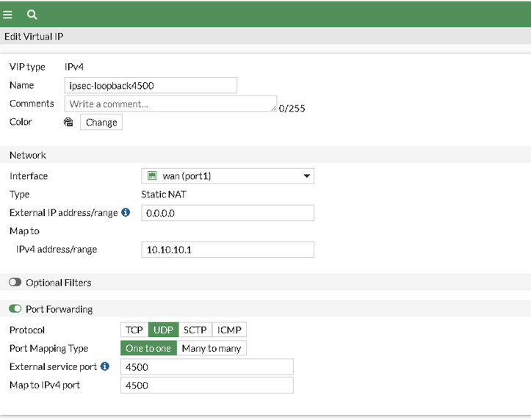Click the Comments text box
Screen dimensions: 531x420
(x=170, y=104)
